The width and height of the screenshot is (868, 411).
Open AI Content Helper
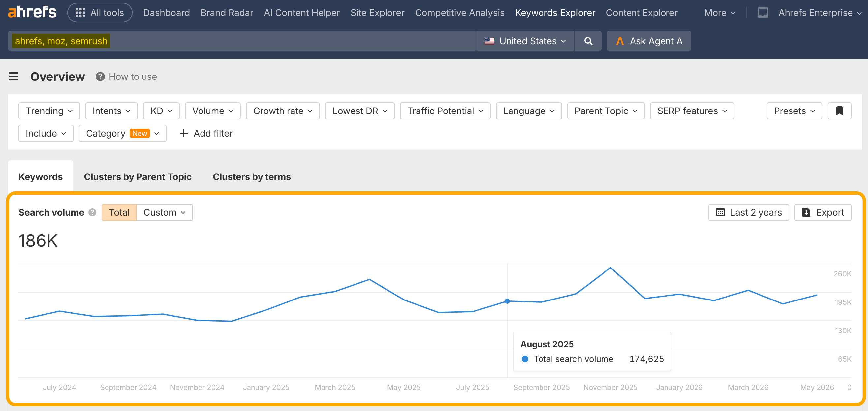click(x=301, y=13)
